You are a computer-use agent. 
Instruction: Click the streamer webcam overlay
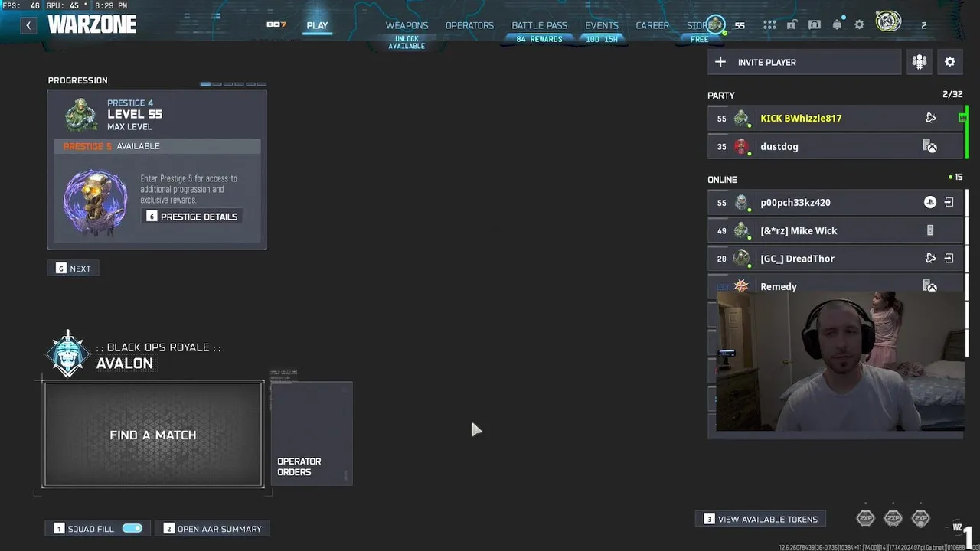[x=840, y=360]
